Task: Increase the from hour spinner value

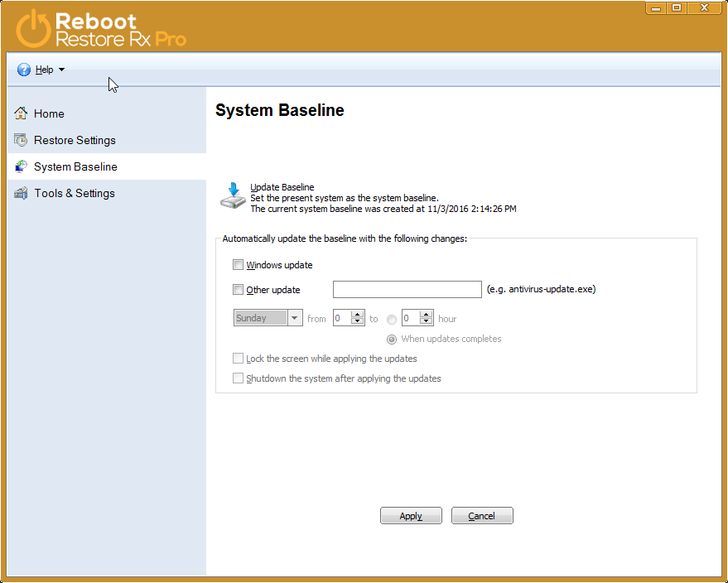Action: coord(358,315)
